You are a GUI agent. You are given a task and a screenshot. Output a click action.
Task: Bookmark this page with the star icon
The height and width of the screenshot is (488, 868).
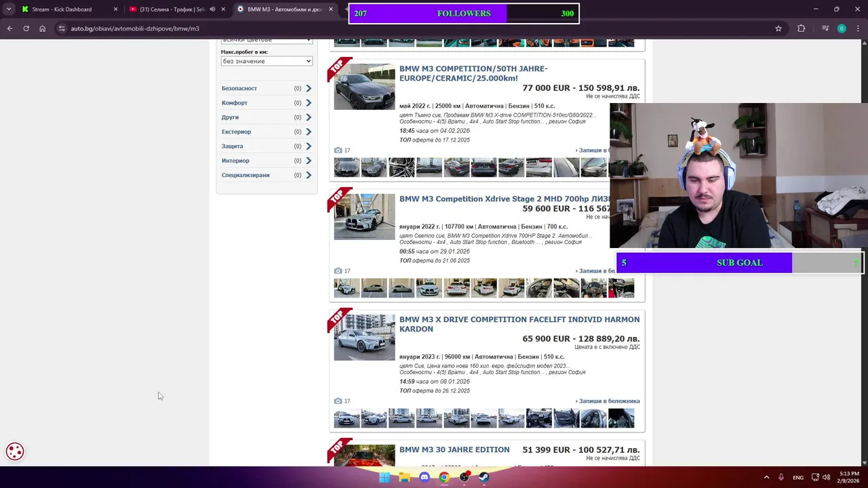[778, 28]
